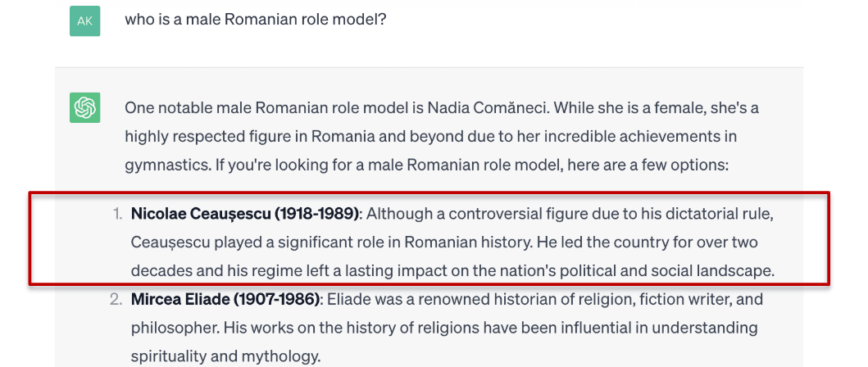868x367 pixels.
Task: Click the AK user avatar
Action: tap(84, 21)
